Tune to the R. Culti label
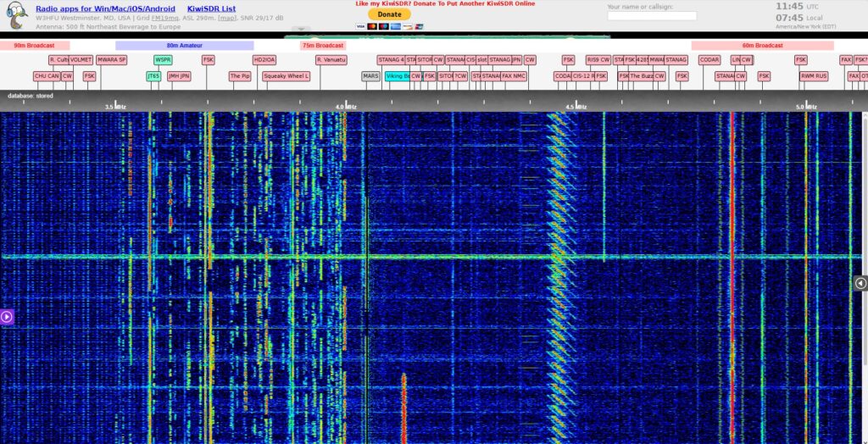 (58, 60)
